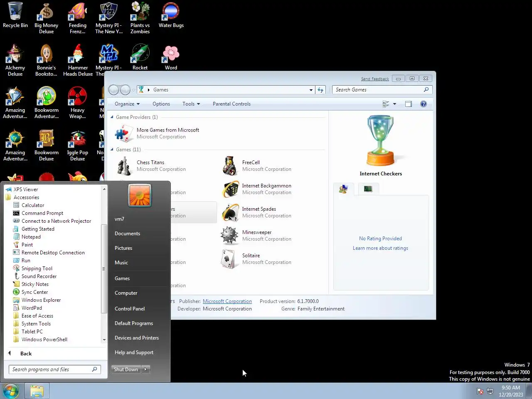Launch Water Bugs desktop shortcut
Viewport: 532px width, 399px height.
171,15
